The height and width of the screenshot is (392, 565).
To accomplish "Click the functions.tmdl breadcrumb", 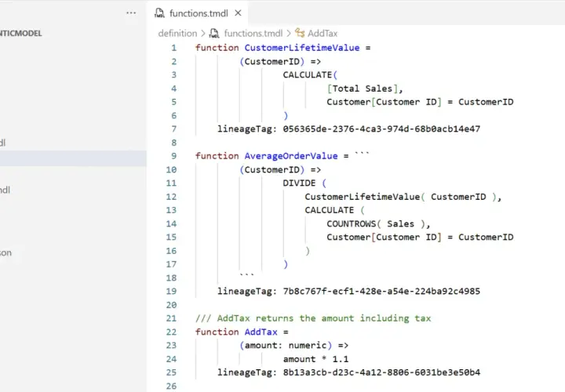I will [253, 34].
